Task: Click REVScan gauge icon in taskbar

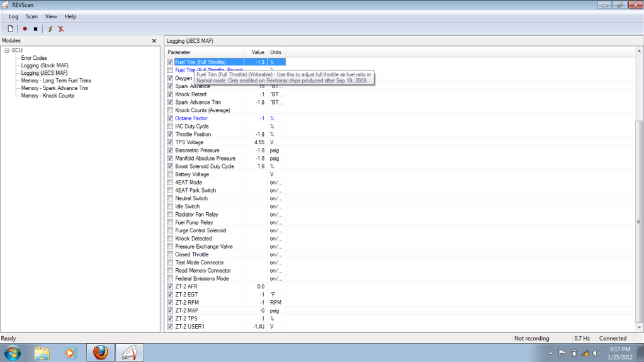Action: coord(130,353)
